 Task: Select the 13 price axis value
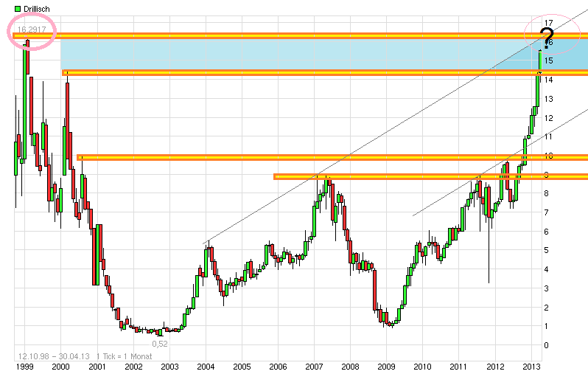coord(549,99)
